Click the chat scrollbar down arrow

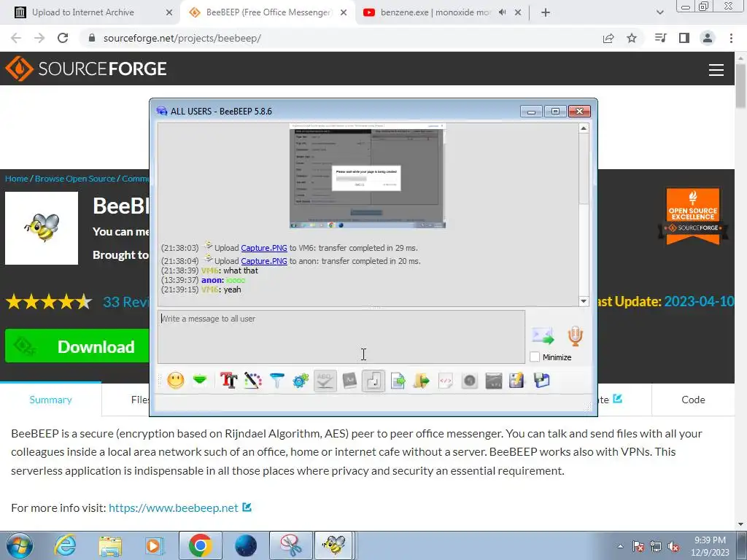[584, 301]
